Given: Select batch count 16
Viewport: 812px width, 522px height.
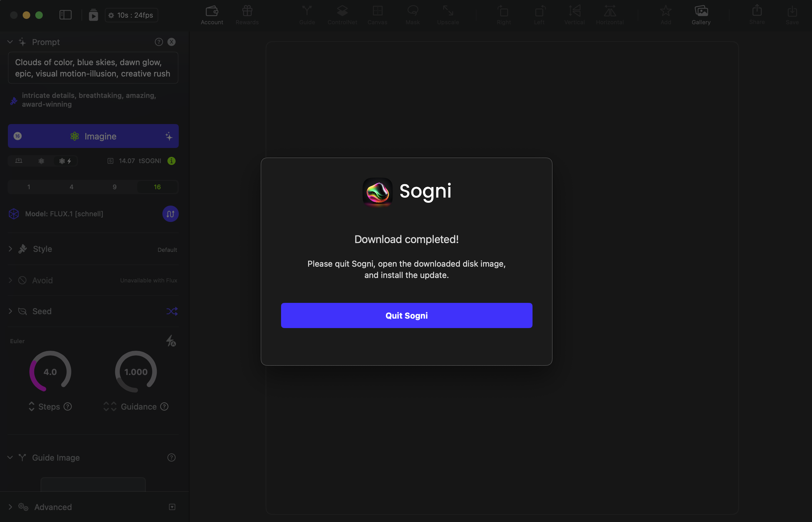Looking at the screenshot, I should click(157, 187).
